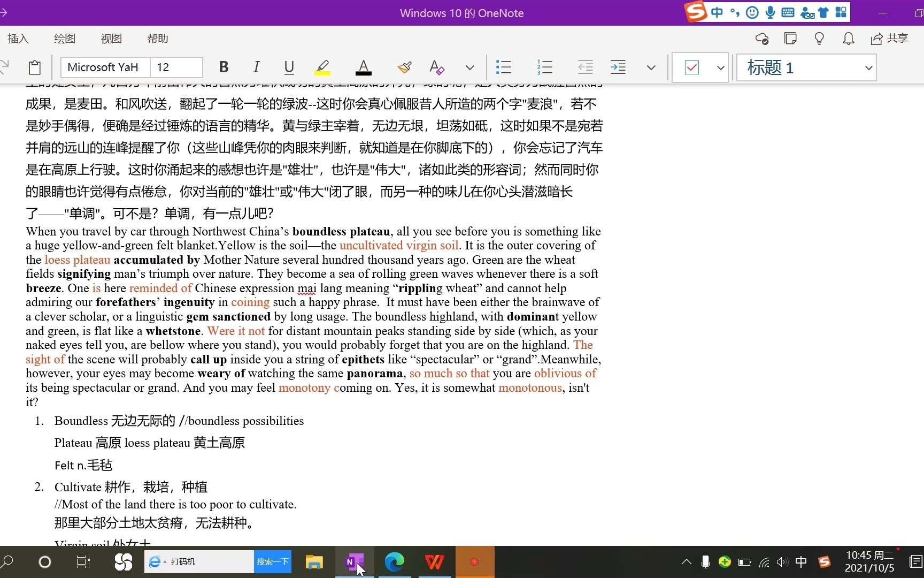Open Sogou toolbox grid icon
The image size is (924, 578).
tap(841, 12)
